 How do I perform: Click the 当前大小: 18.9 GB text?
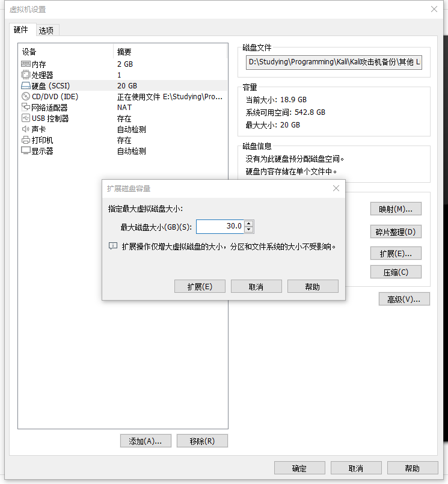(x=276, y=100)
